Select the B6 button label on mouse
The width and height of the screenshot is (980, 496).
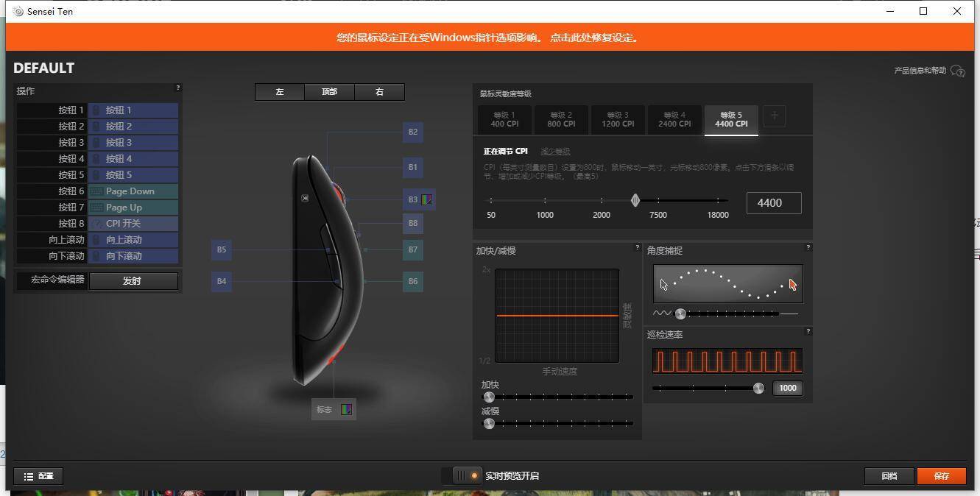click(413, 281)
